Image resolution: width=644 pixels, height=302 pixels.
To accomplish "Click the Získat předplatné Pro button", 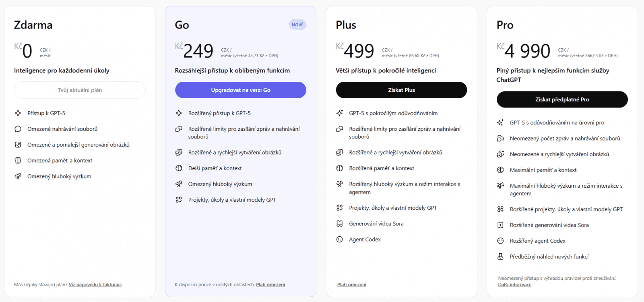I will point(562,99).
